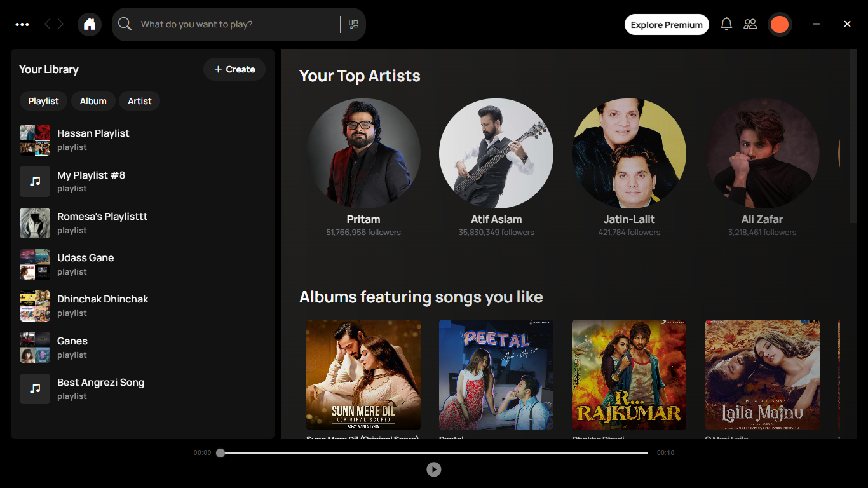Viewport: 868px width, 488px height.
Task: Click Explore Premium button
Action: [667, 25]
